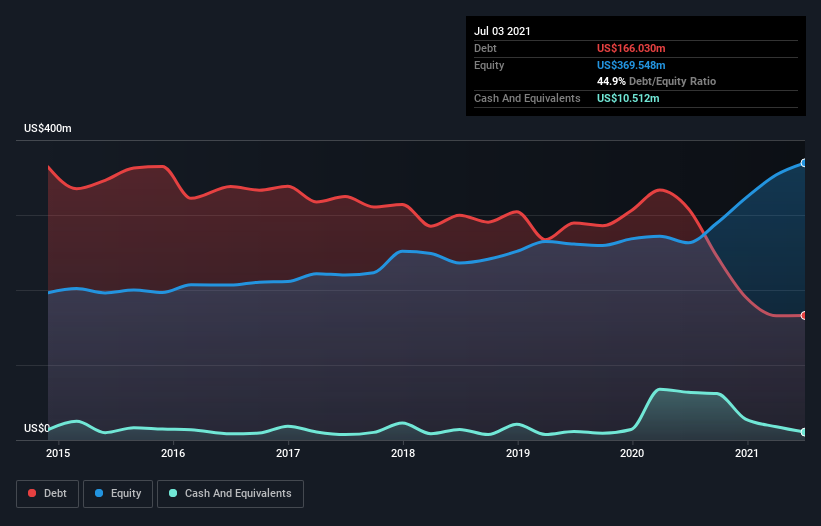The width and height of the screenshot is (821, 526).
Task: Toggle the Cash And Equivalents legend button
Action: tap(230, 494)
